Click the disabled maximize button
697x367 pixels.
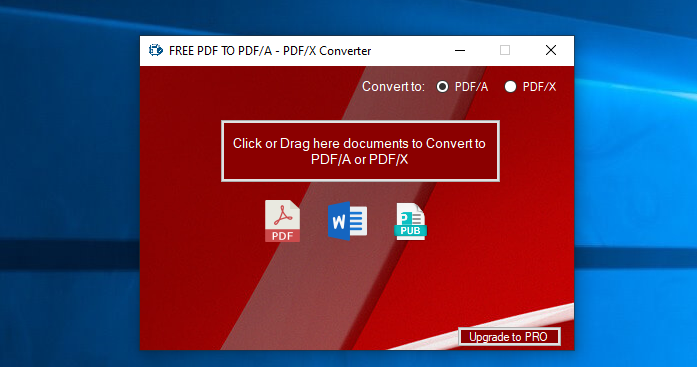[x=505, y=51]
